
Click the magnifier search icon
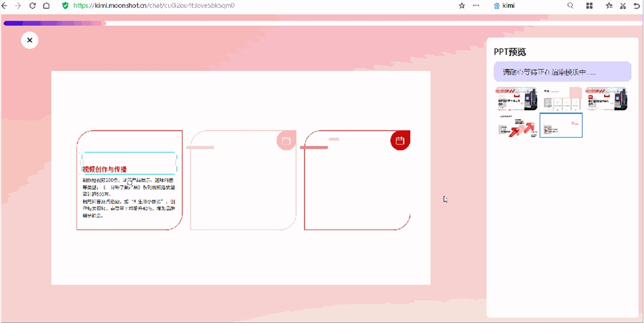(x=571, y=6)
